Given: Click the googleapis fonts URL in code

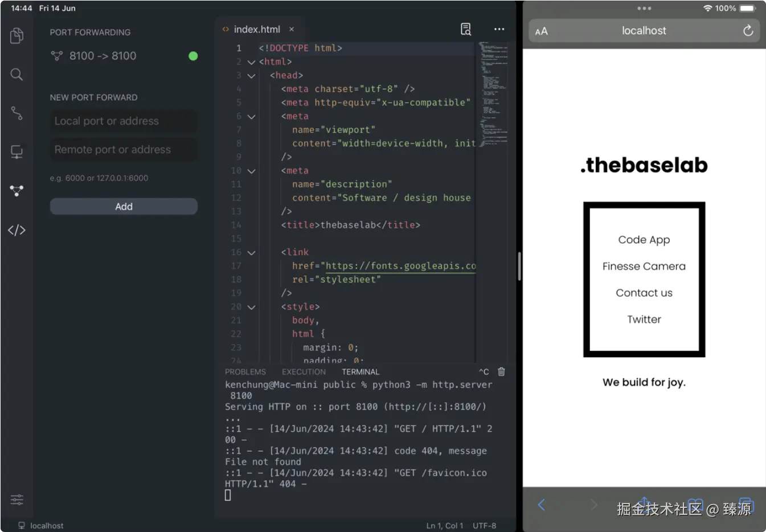Looking at the screenshot, I should coord(400,266).
